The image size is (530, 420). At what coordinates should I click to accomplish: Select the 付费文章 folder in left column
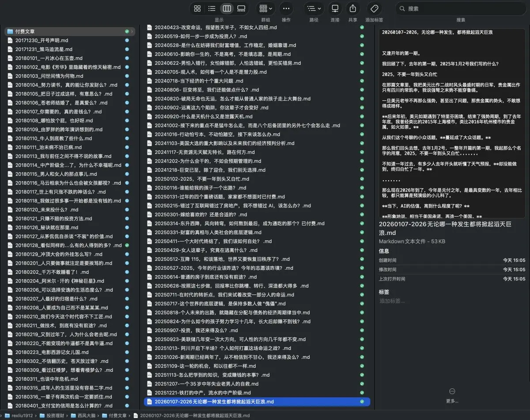70,31
